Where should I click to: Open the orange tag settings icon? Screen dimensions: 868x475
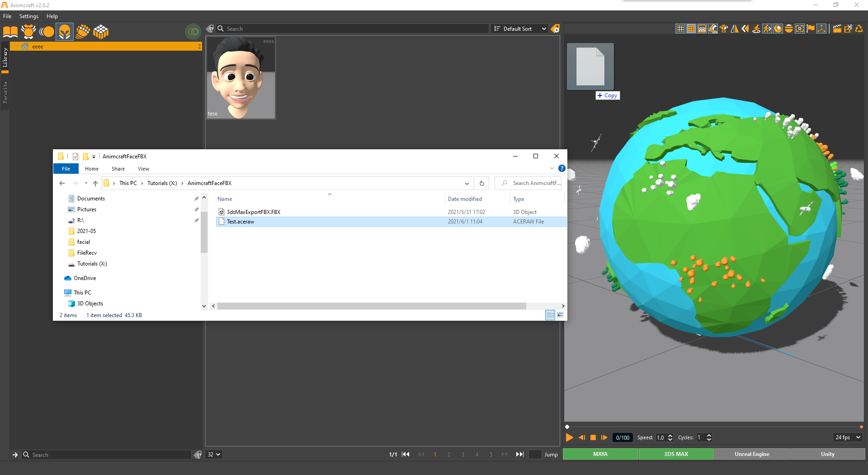point(556,28)
